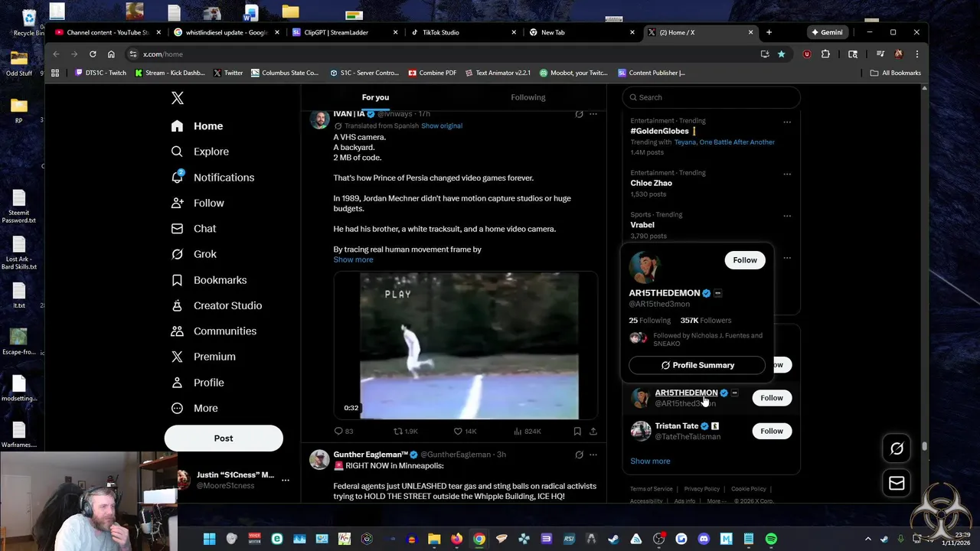Click reply icon on Prince of Persia post
This screenshot has width=980, height=551.
point(338,431)
